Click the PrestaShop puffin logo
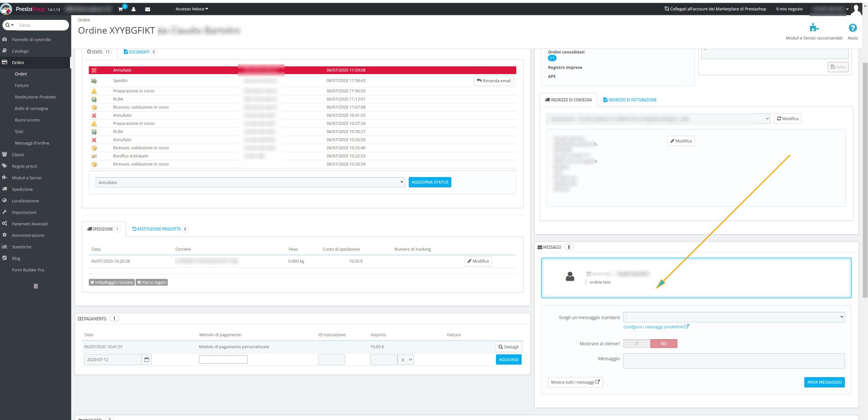The image size is (868, 420). [x=6, y=9]
